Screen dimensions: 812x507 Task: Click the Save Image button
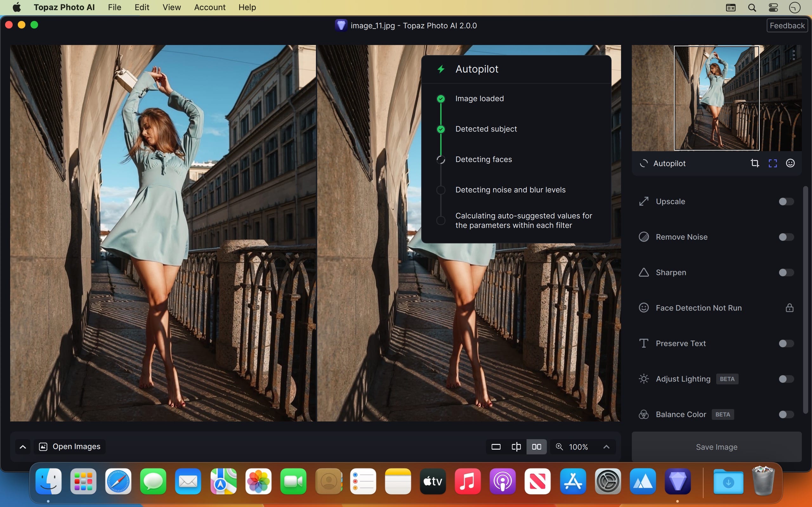(716, 447)
